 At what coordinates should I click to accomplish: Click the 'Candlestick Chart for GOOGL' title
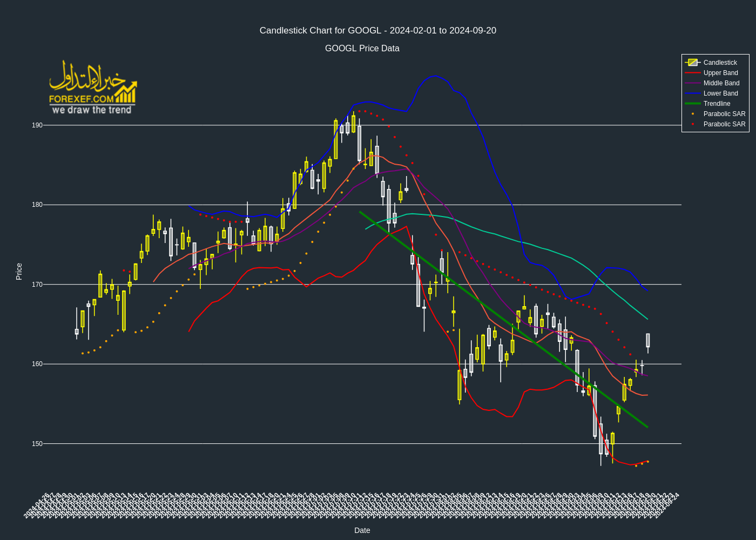pos(378,31)
